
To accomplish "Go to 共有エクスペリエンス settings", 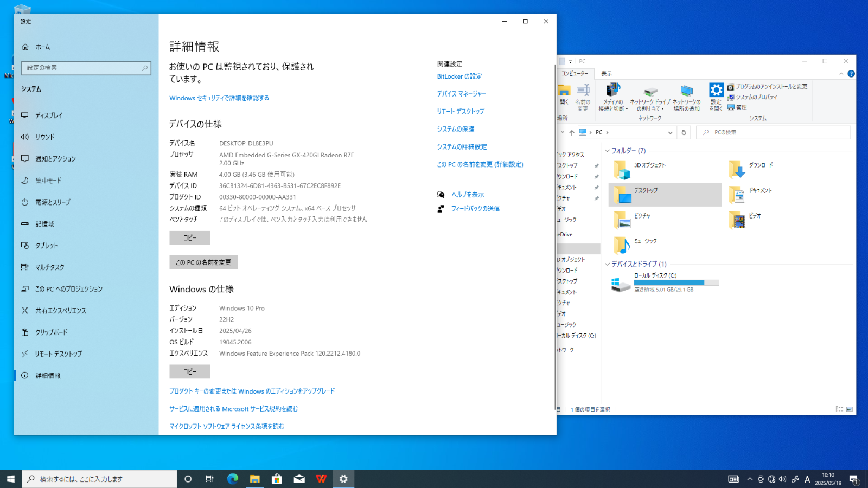I will tap(60, 311).
